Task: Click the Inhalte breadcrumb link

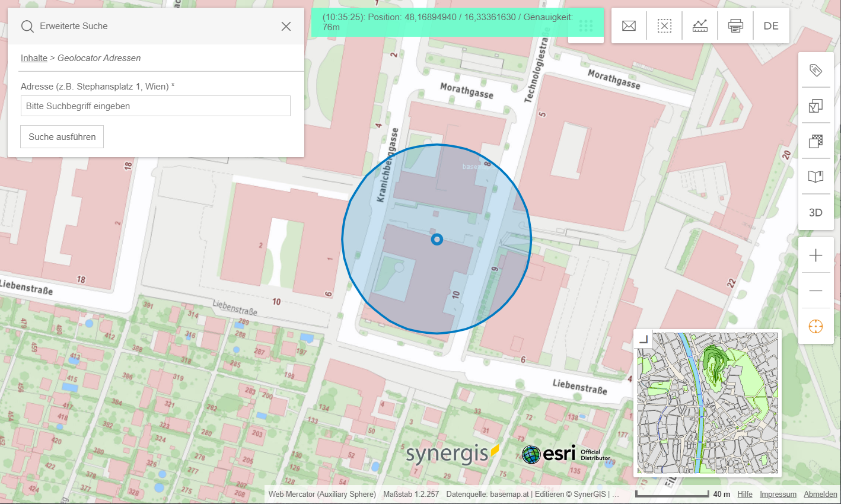Action: coord(34,58)
